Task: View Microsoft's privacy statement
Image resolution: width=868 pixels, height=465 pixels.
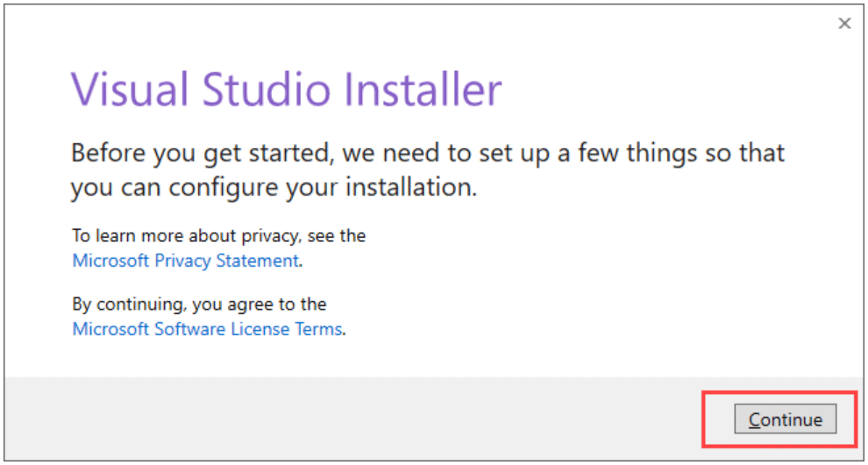Action: [x=185, y=261]
